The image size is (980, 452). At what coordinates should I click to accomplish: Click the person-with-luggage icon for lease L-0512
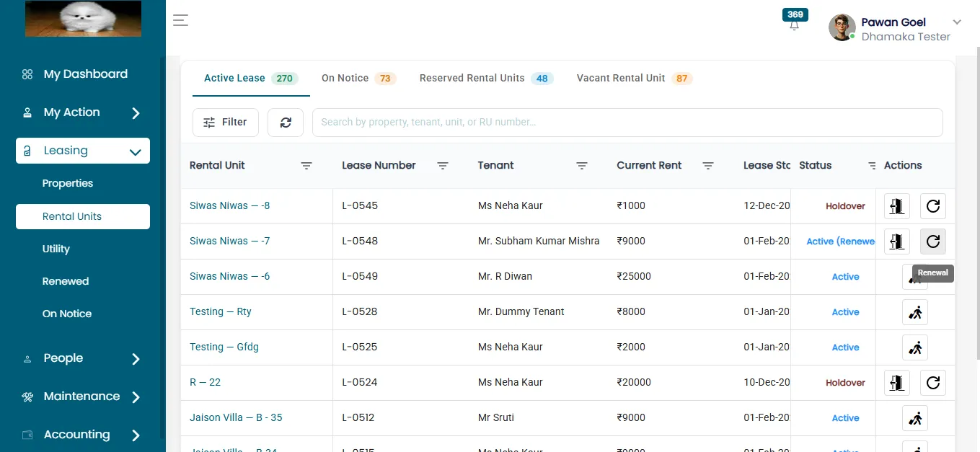click(x=915, y=418)
